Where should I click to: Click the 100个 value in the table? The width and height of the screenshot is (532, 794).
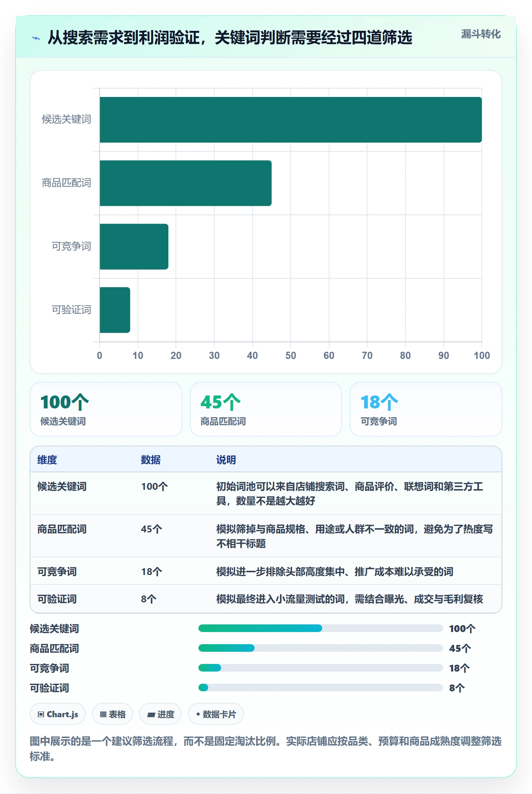click(x=154, y=486)
